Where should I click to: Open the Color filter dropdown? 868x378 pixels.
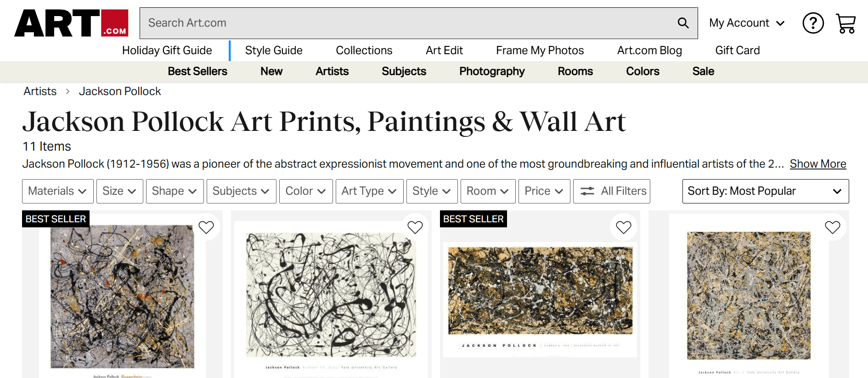coord(305,191)
